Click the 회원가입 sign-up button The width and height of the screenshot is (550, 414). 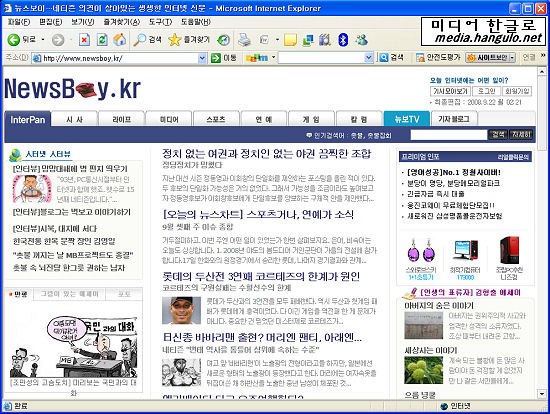(x=517, y=91)
